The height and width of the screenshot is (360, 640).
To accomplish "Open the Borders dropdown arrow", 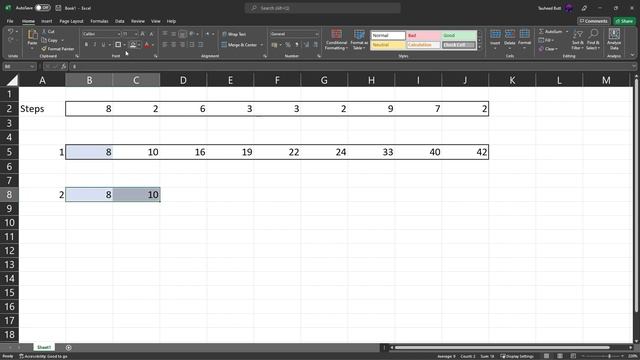I will 124,44.
